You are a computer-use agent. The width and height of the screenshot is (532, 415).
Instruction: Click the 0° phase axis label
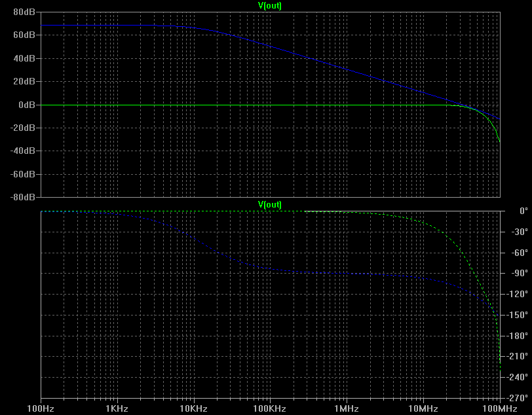tap(524, 211)
